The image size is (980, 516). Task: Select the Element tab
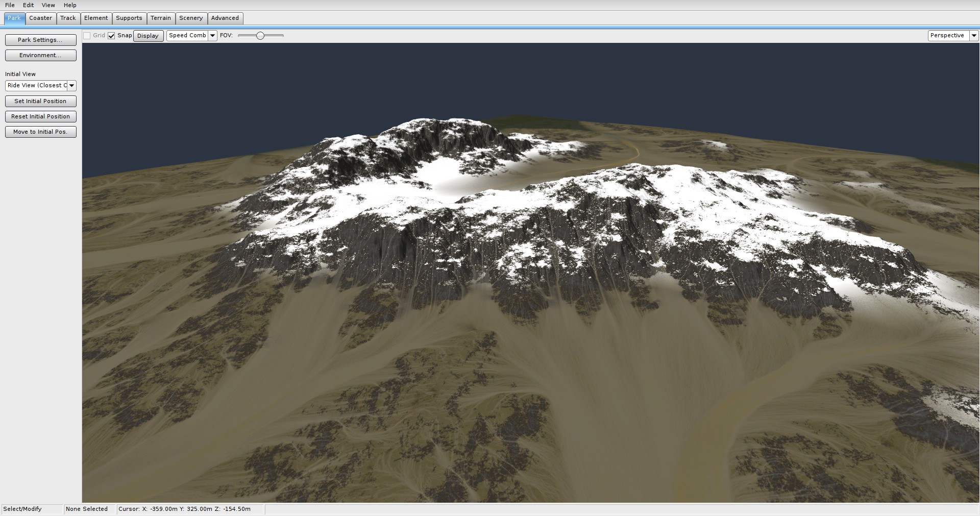96,18
